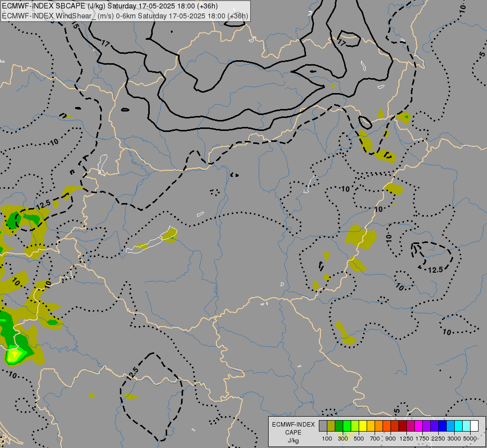The height and width of the screenshot is (448, 487).
Task: Select the 1750 legend value
Action: (422, 439)
